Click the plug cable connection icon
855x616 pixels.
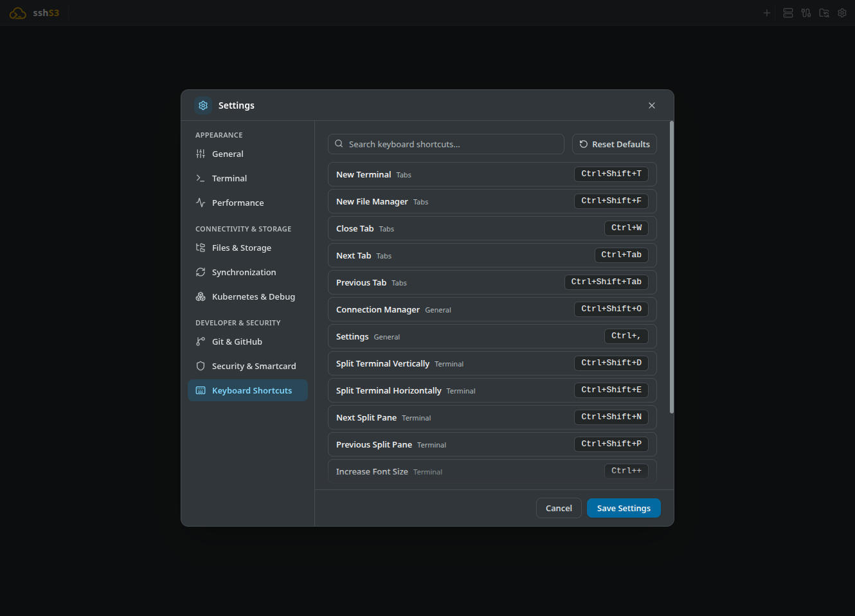coord(806,13)
